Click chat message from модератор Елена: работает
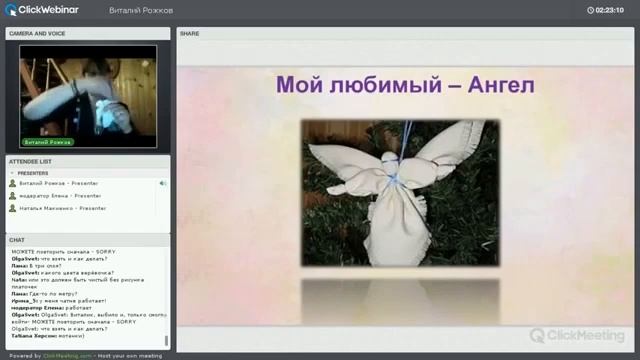640x360 pixels. coord(51,308)
